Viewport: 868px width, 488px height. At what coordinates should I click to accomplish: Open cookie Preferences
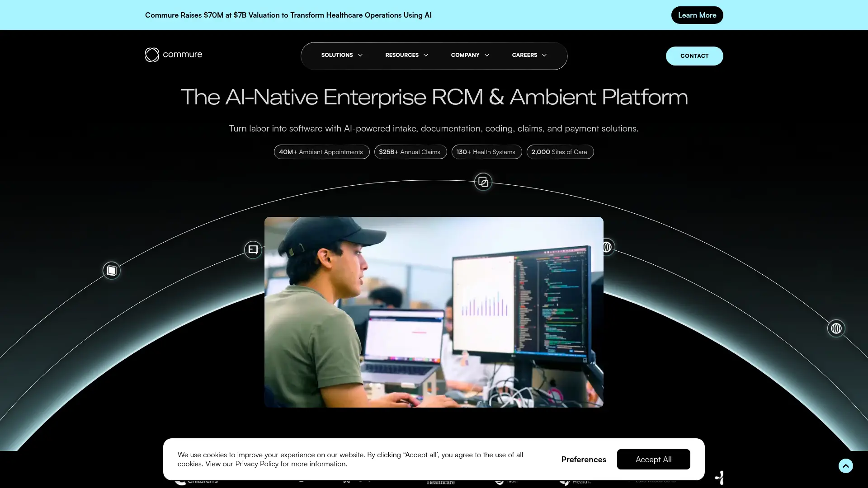[x=583, y=460]
